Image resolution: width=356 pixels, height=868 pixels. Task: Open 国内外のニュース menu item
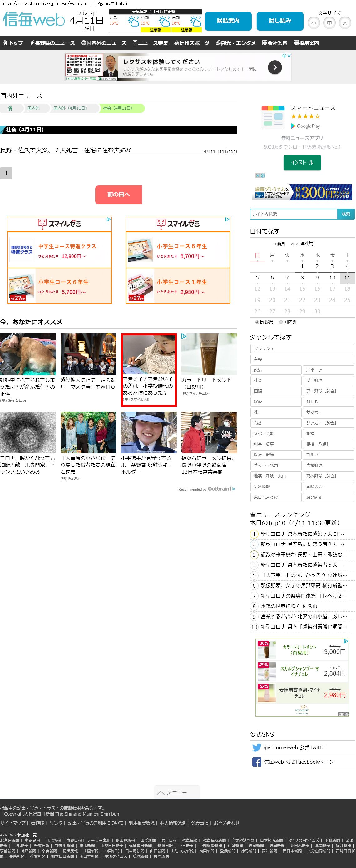[x=104, y=43]
